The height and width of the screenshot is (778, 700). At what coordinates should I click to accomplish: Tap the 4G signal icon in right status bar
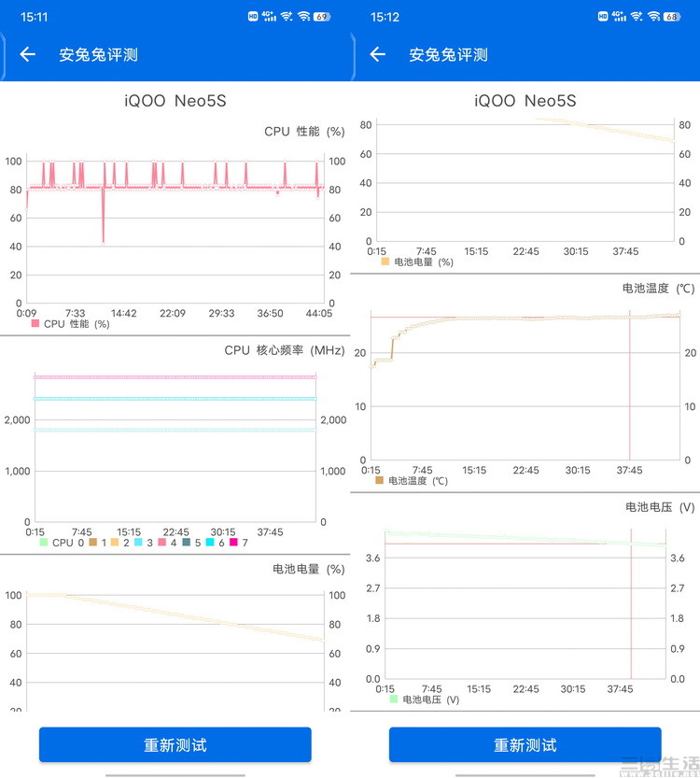619,17
